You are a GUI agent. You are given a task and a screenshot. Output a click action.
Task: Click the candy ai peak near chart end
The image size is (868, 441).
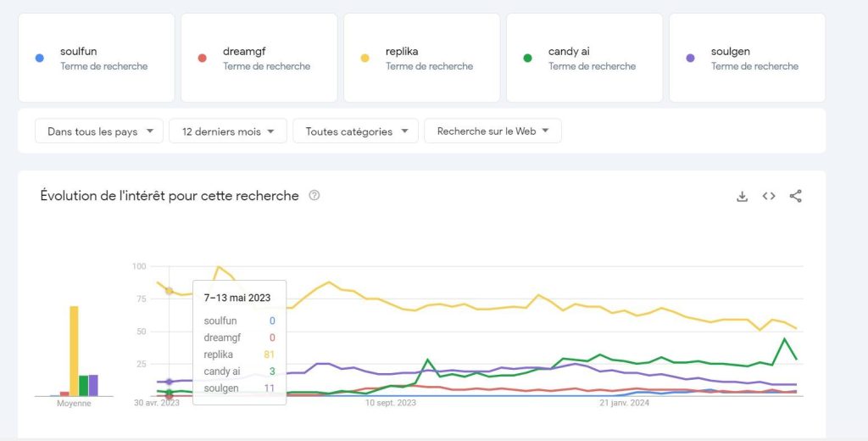click(784, 338)
